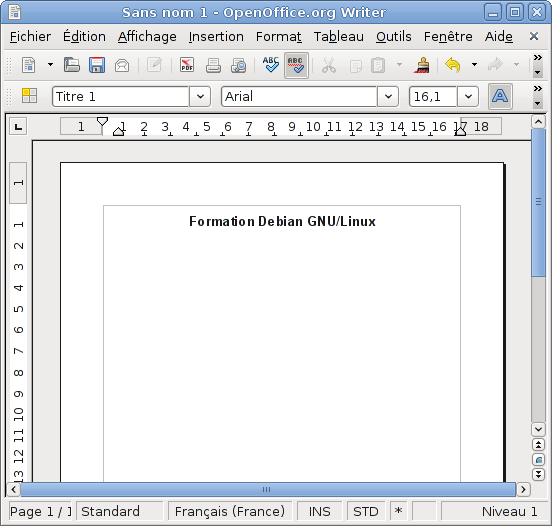The width and height of the screenshot is (552, 526).
Task: Open the Format menu
Action: pos(278,37)
